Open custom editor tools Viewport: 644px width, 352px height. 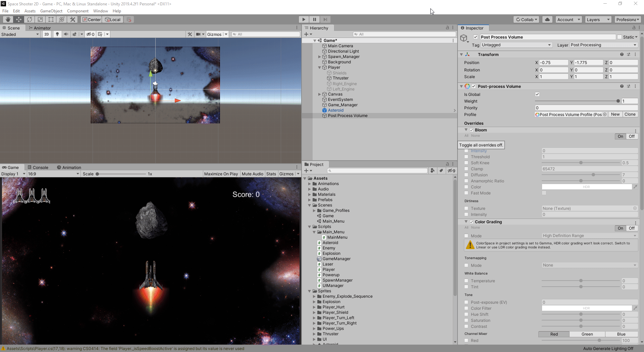[x=72, y=19]
